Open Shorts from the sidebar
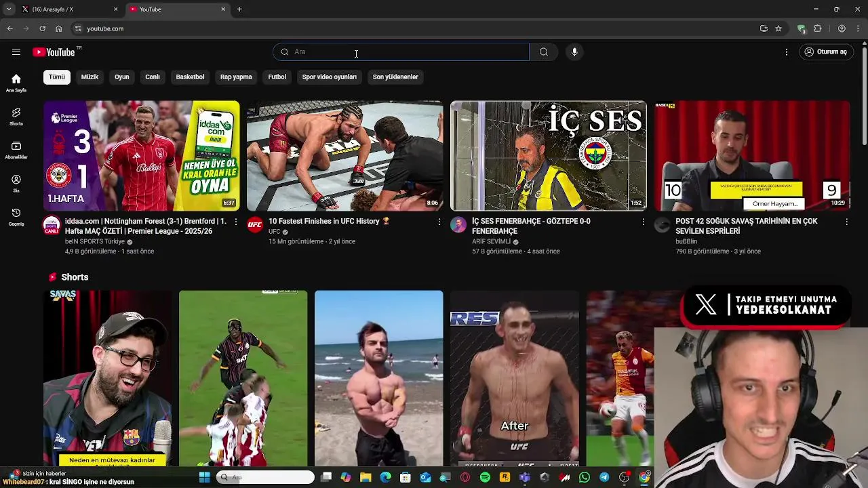Screen dimensions: 868x488 pyautogui.click(x=16, y=117)
